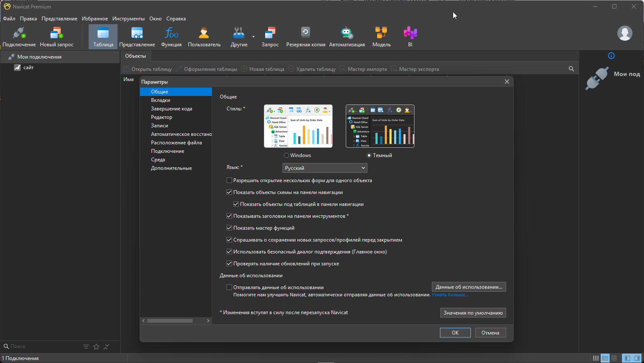
Task: Follow the Узнать больше link
Action: point(450,295)
